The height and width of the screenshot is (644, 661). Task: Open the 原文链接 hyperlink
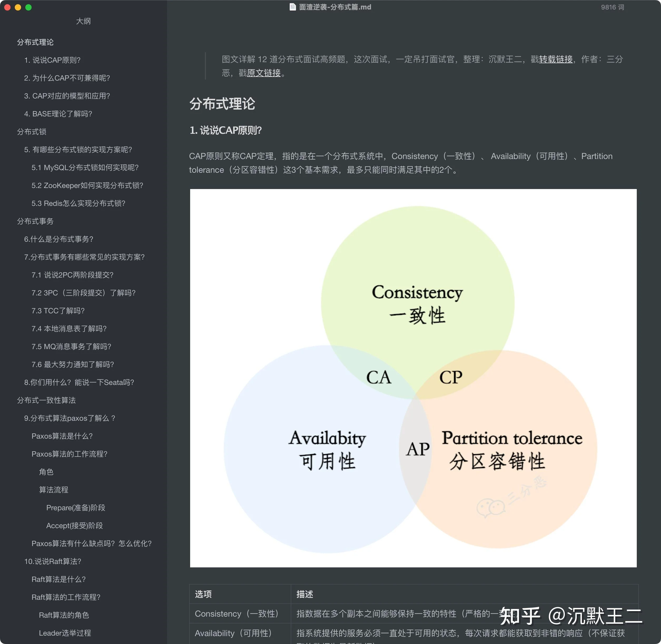point(264,73)
